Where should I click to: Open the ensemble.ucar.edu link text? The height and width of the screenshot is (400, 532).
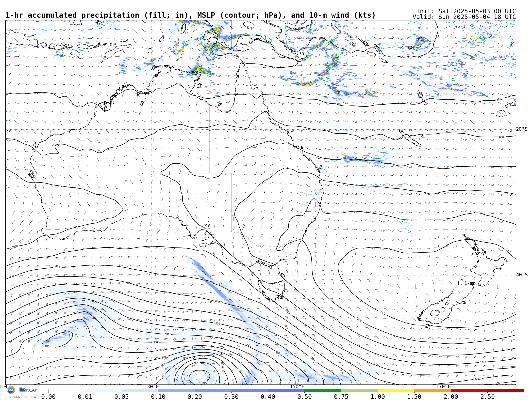(22, 397)
